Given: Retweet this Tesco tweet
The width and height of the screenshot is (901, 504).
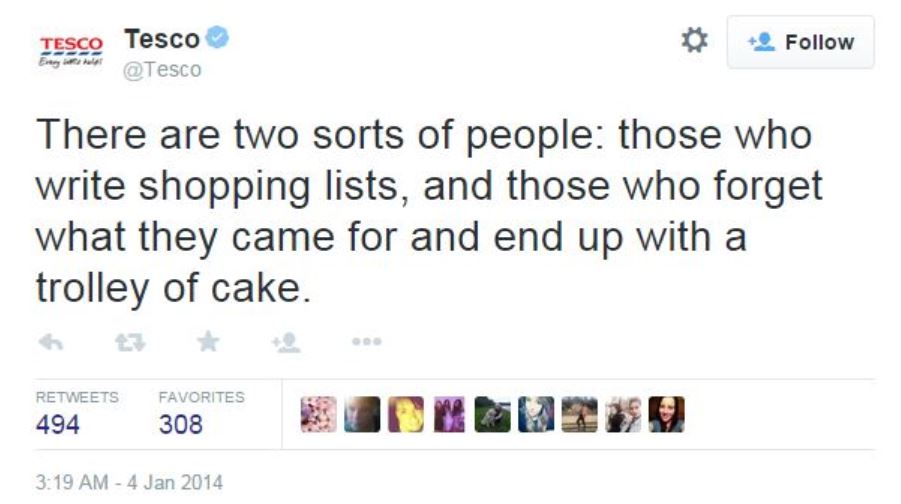Looking at the screenshot, I should tap(129, 342).
